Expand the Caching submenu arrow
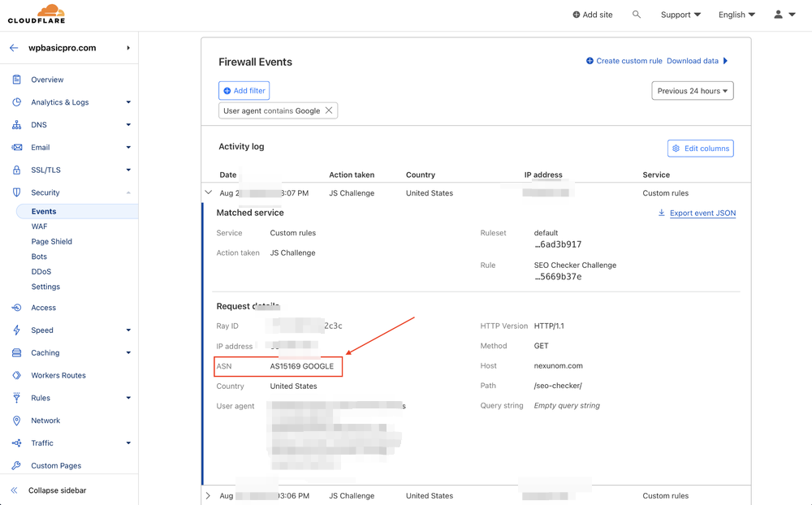The width and height of the screenshot is (812, 505). 128,352
